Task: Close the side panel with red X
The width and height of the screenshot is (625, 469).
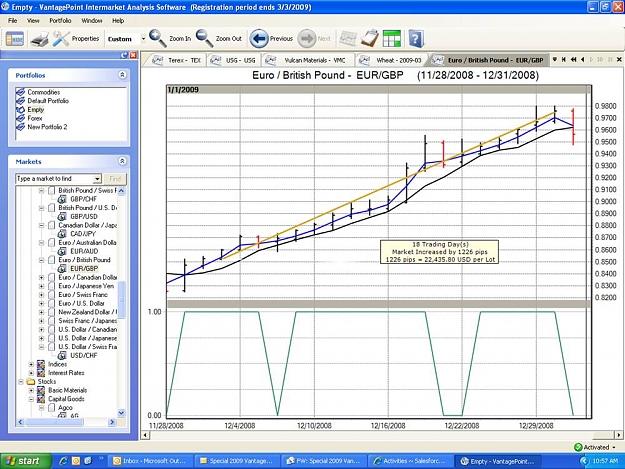Action: [133, 55]
